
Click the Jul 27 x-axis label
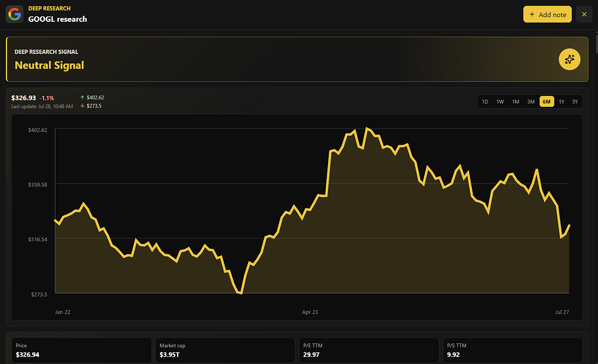pos(562,312)
